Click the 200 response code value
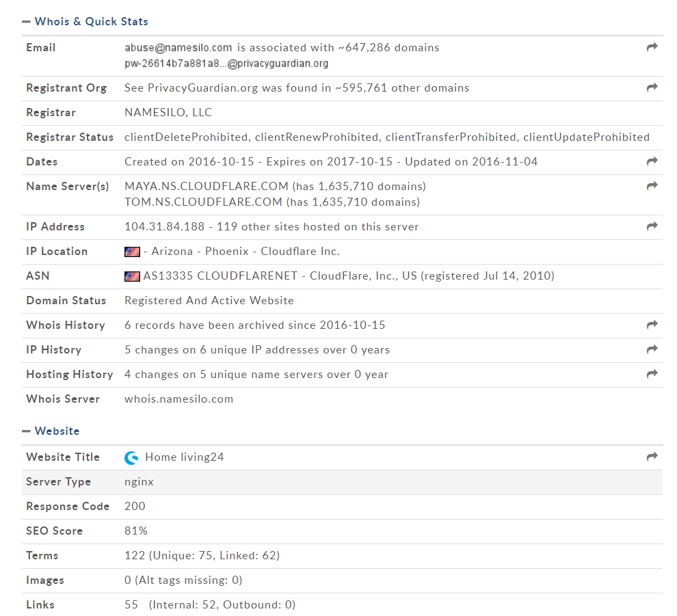This screenshot has width=677, height=616. pyautogui.click(x=135, y=507)
